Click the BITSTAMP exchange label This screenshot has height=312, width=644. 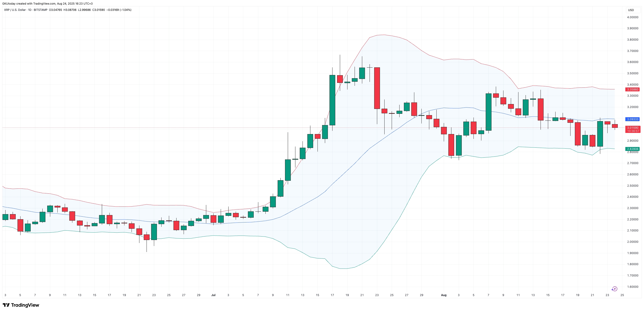tap(41, 10)
